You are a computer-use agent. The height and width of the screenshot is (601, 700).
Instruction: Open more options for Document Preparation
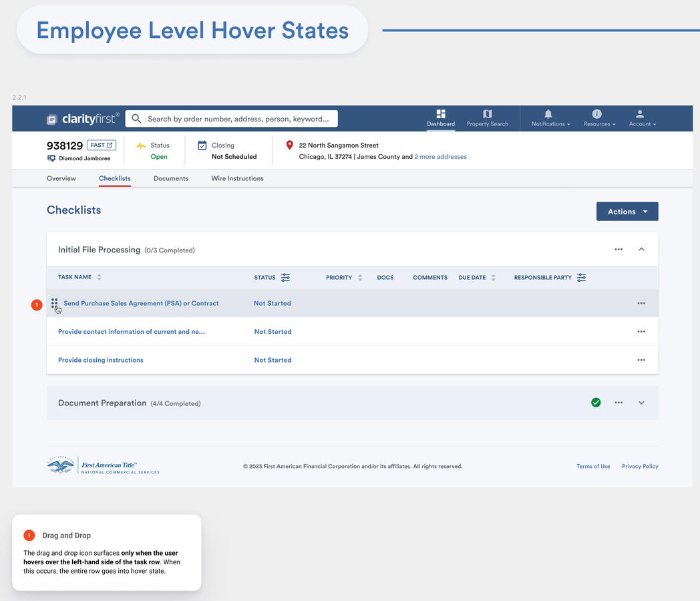619,403
